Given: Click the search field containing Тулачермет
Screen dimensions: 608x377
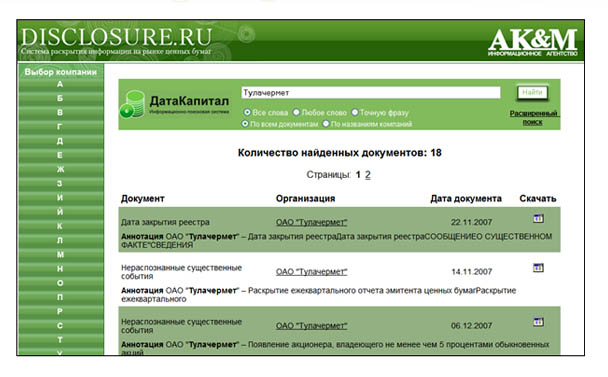Looking at the screenshot, I should [x=371, y=93].
